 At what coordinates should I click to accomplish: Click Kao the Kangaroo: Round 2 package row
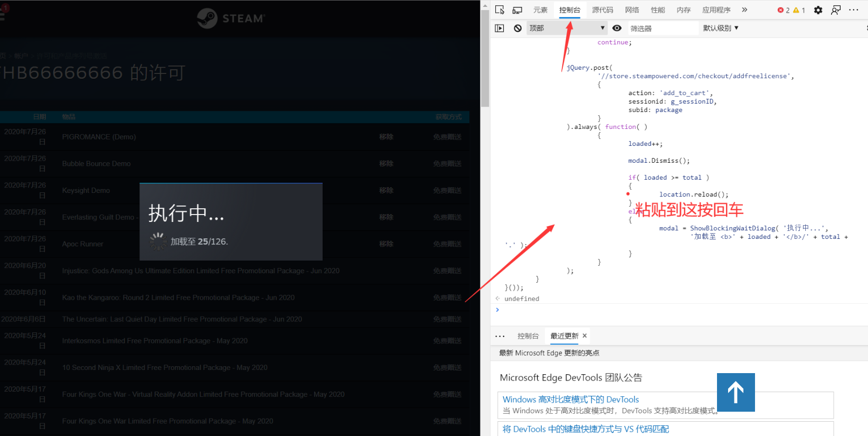[234, 298]
